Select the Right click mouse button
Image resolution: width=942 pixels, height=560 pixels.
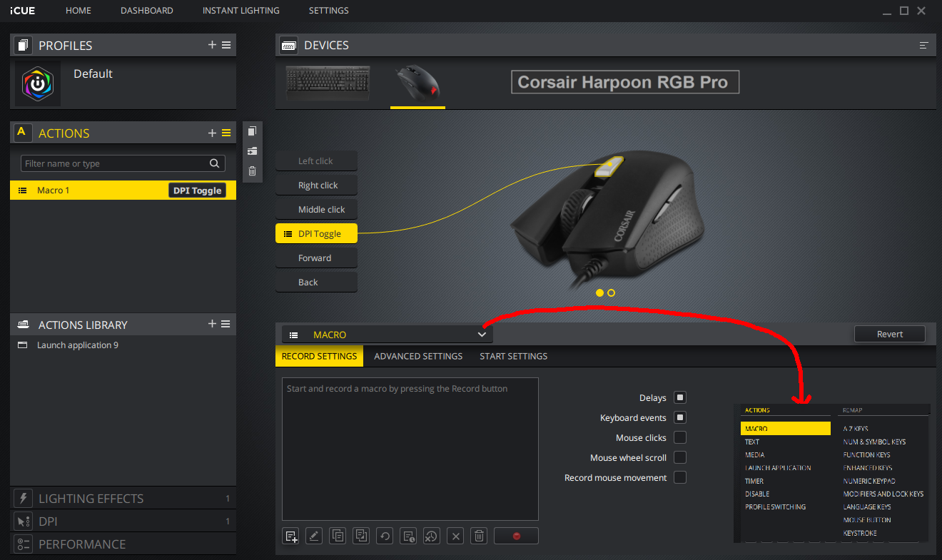coord(316,185)
